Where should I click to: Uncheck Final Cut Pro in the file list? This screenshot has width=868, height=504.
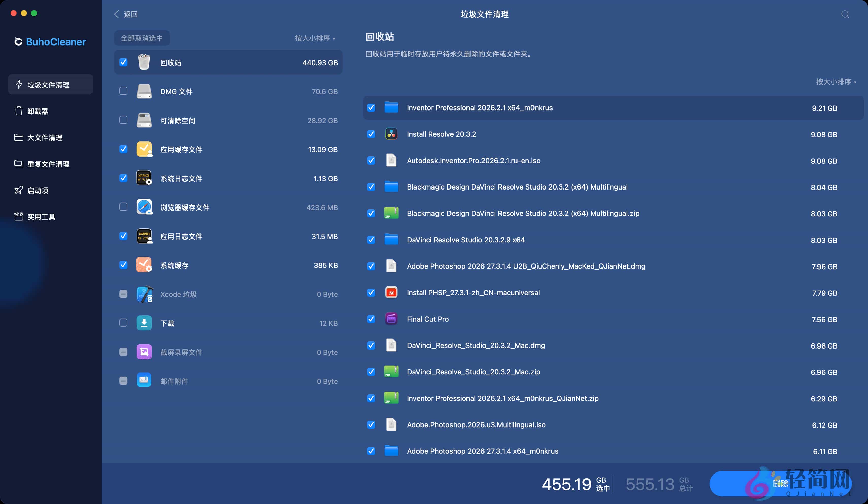tap(371, 319)
